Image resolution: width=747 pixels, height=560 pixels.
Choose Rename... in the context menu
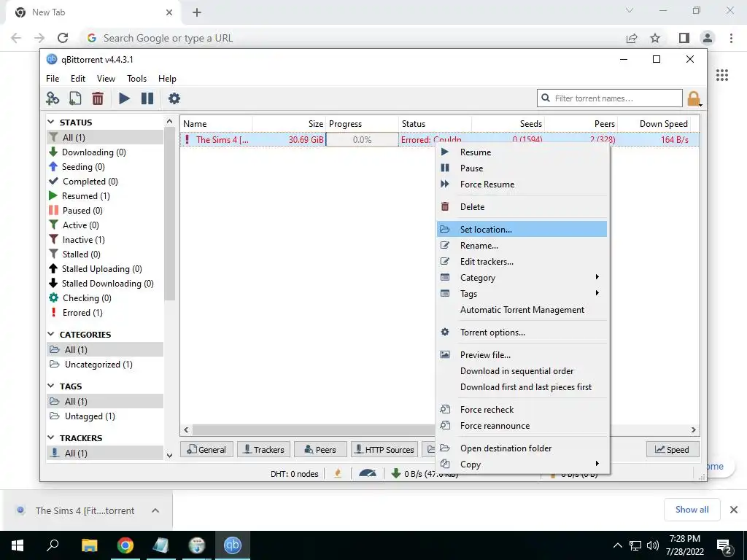coord(522,246)
